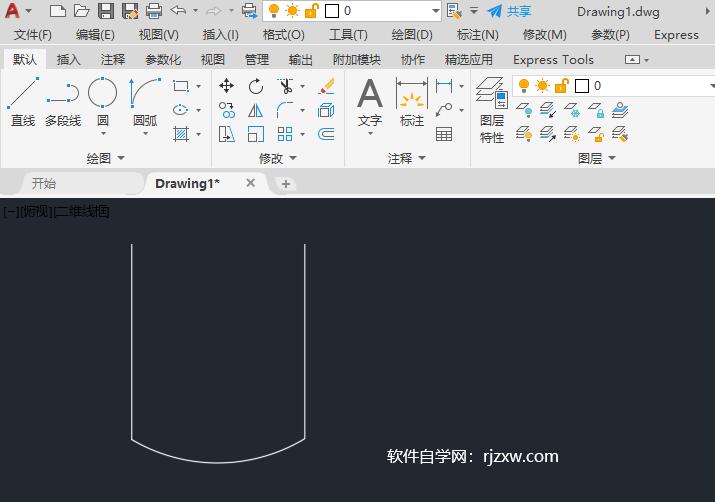The width and height of the screenshot is (715, 502).
Task: Expand the Annotation (注释) panel
Action: click(x=407, y=158)
